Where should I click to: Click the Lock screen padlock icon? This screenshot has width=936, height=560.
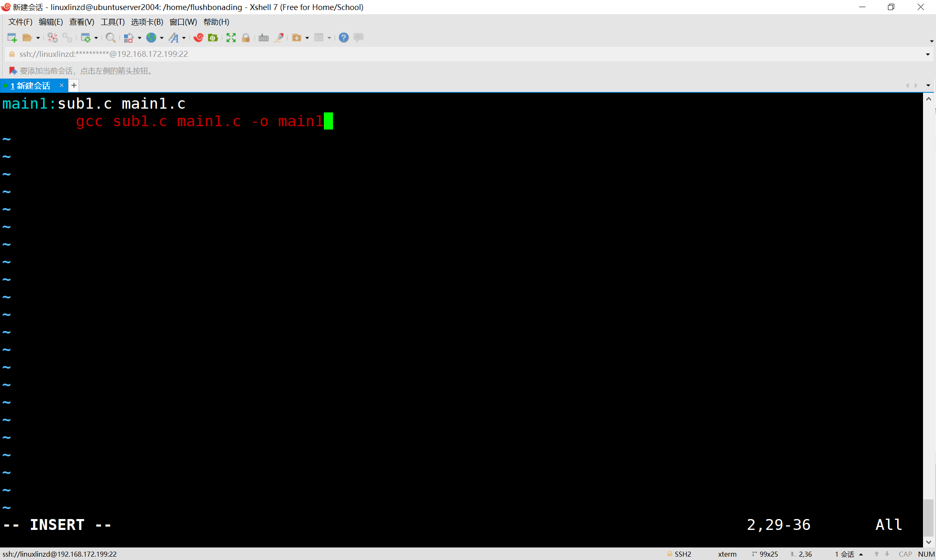(x=246, y=38)
